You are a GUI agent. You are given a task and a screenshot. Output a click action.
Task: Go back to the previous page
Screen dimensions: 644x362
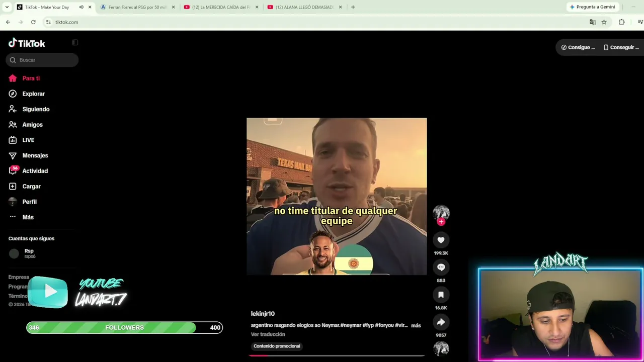click(x=8, y=22)
